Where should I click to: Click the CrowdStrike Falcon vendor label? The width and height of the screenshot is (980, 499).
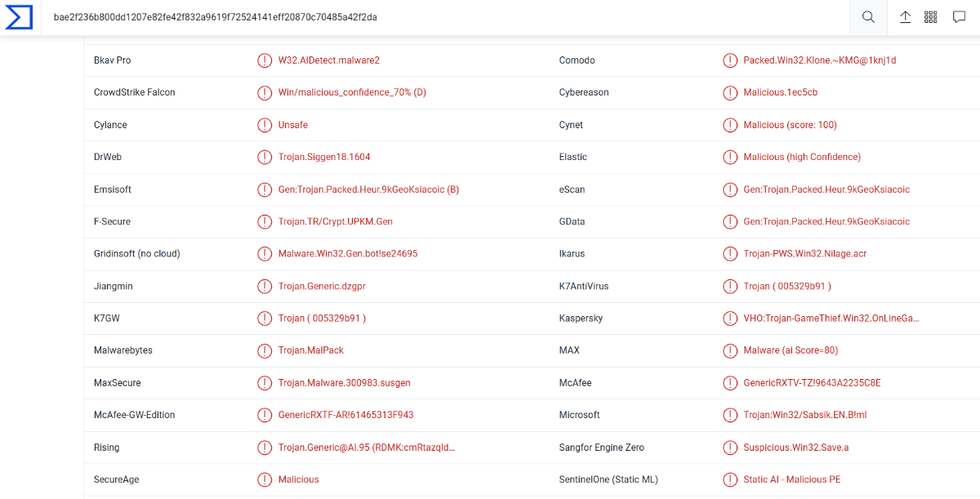point(135,92)
